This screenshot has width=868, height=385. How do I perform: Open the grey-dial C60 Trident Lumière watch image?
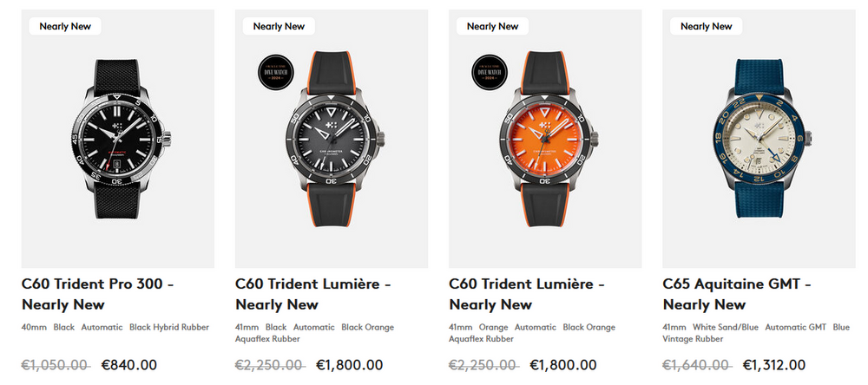[x=331, y=139]
